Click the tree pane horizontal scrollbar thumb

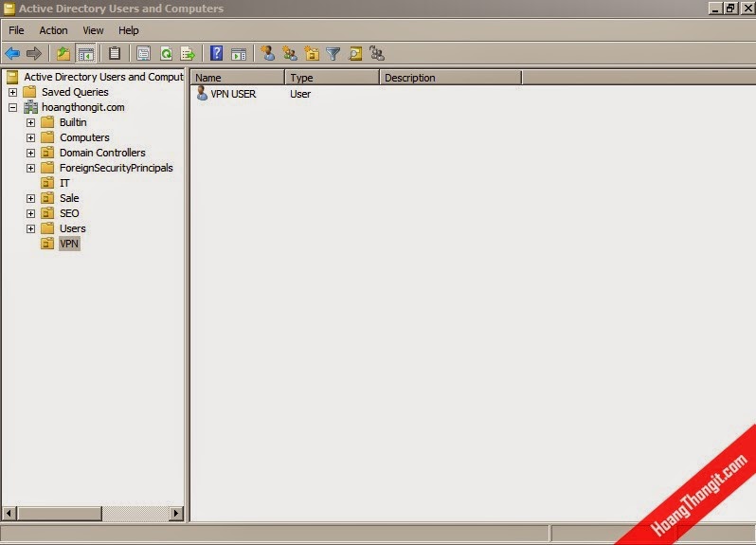(60, 513)
